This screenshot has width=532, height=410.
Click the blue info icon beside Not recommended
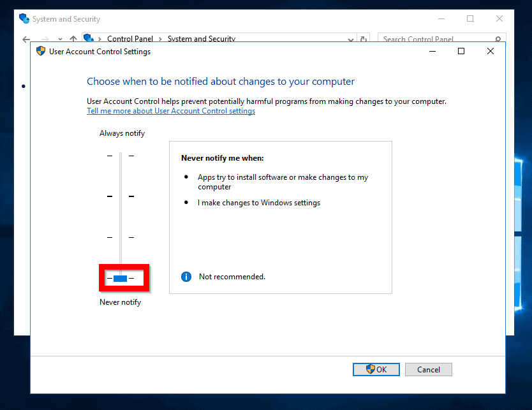coord(186,276)
